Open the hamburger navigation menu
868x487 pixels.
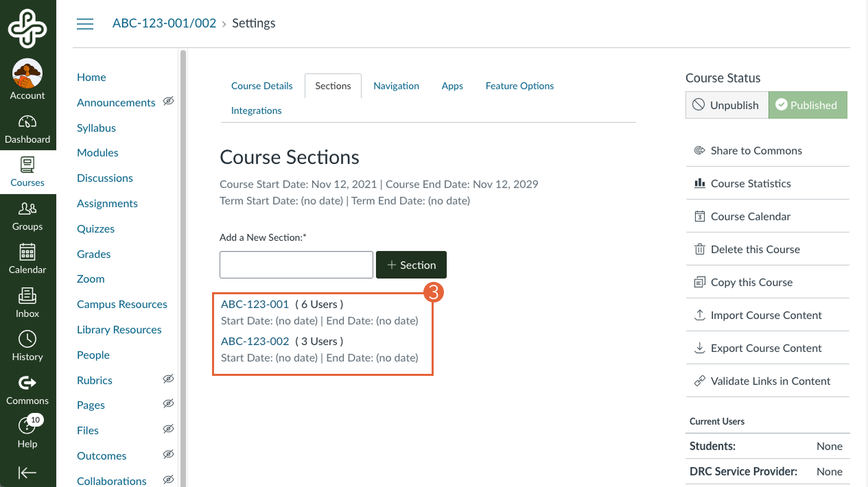[x=85, y=23]
